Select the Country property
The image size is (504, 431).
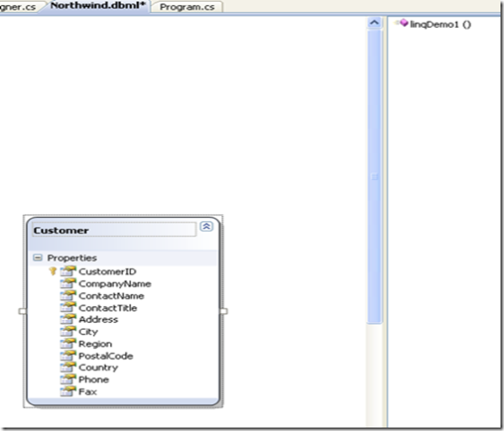(98, 368)
